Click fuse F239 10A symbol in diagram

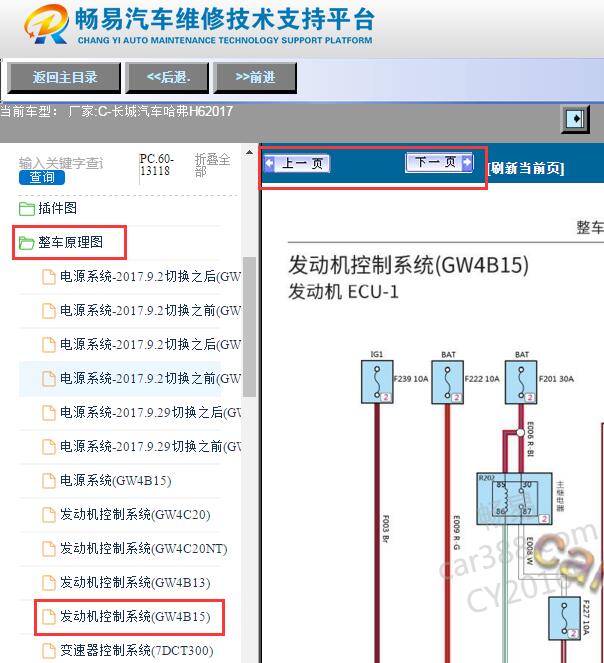(x=377, y=382)
